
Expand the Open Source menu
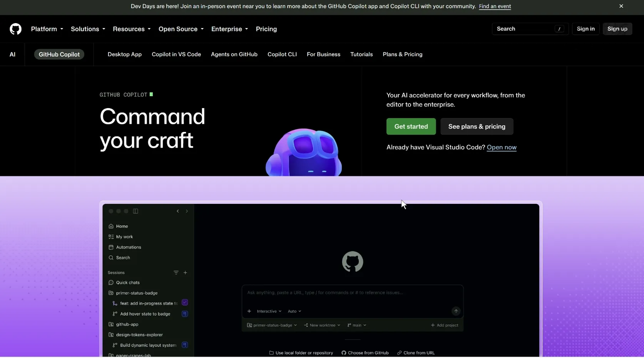click(x=181, y=29)
